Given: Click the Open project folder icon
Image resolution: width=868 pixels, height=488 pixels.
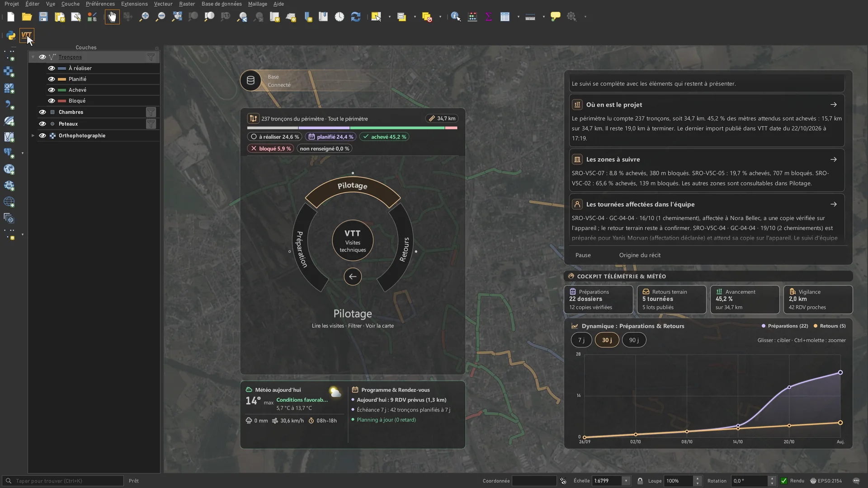Looking at the screenshot, I should (x=27, y=17).
